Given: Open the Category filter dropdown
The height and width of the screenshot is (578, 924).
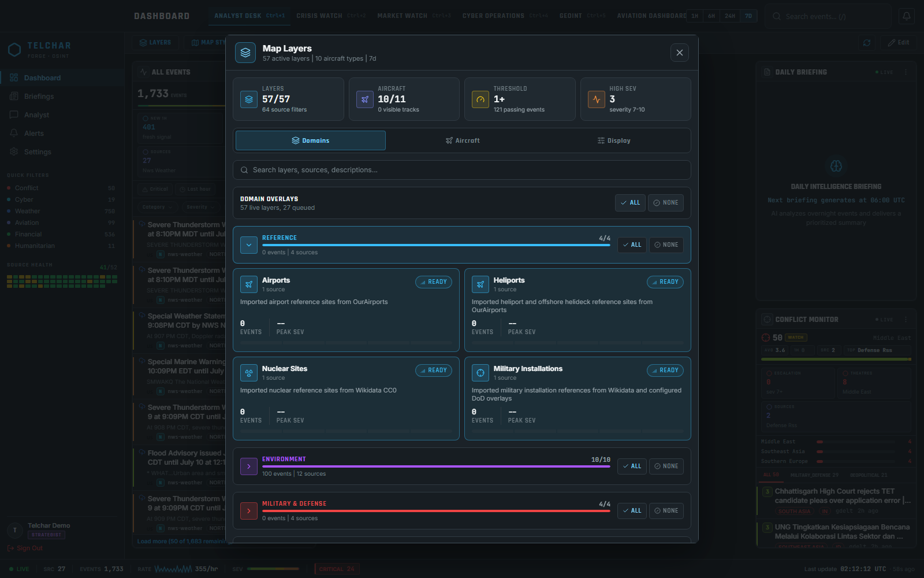Looking at the screenshot, I should [x=157, y=207].
